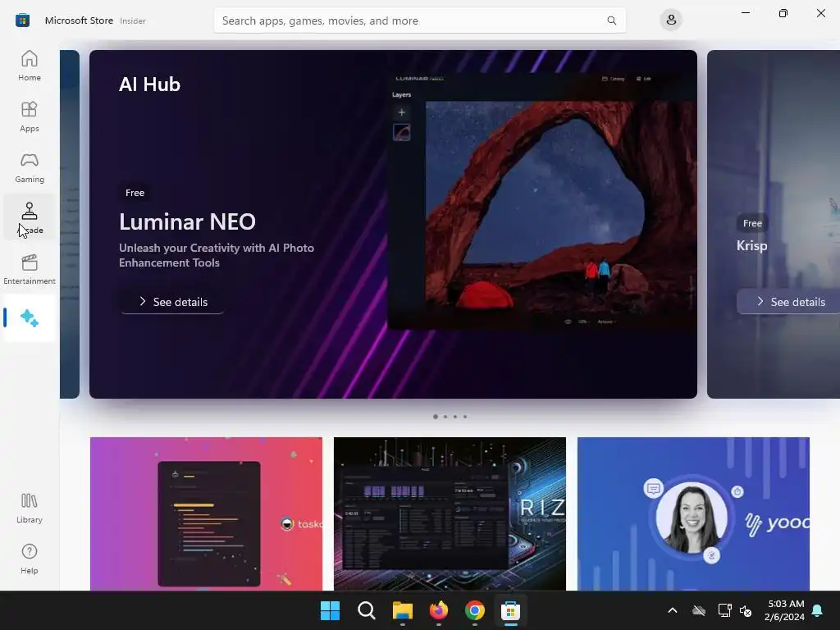840x630 pixels.
Task: Select the AI Hub sparkle icon
Action: 30,318
